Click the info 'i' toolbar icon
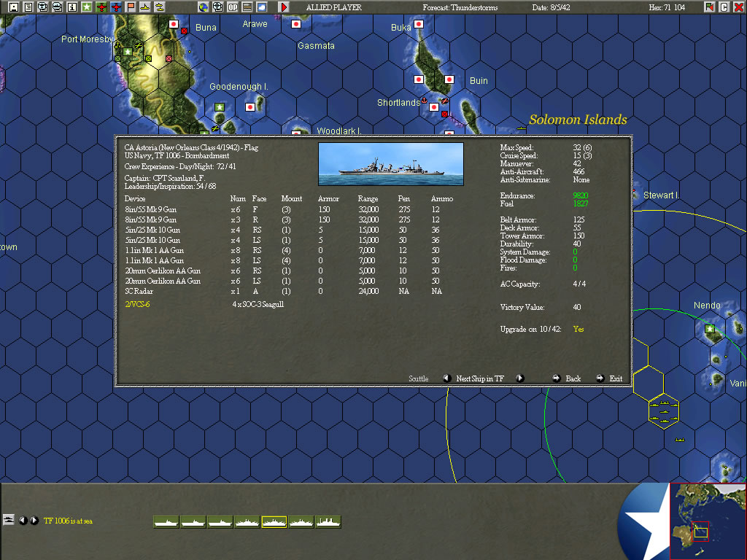The height and width of the screenshot is (560, 747). (72, 7)
